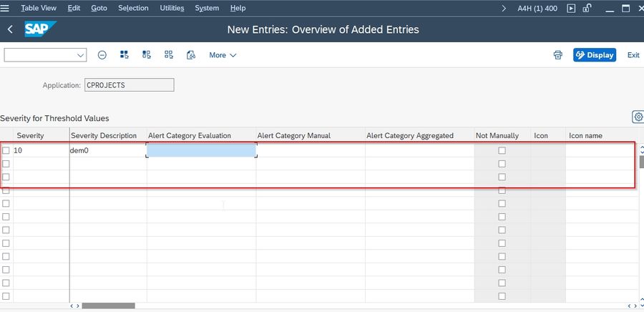The image size is (644, 312).
Task: Click the Select All toolbar icon
Action: point(124,55)
